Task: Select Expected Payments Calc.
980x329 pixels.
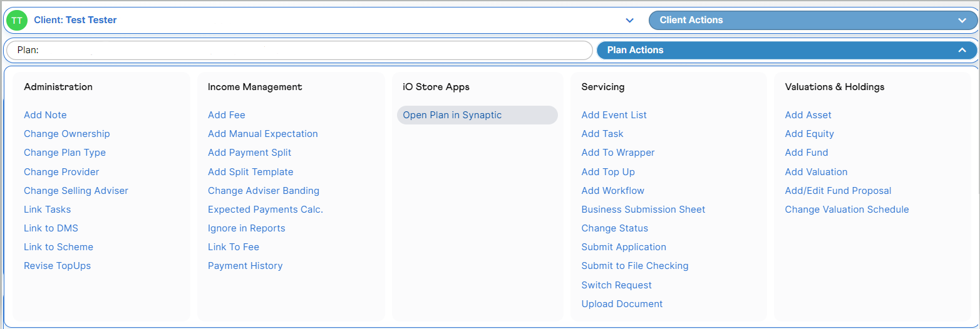Action: [266, 210]
